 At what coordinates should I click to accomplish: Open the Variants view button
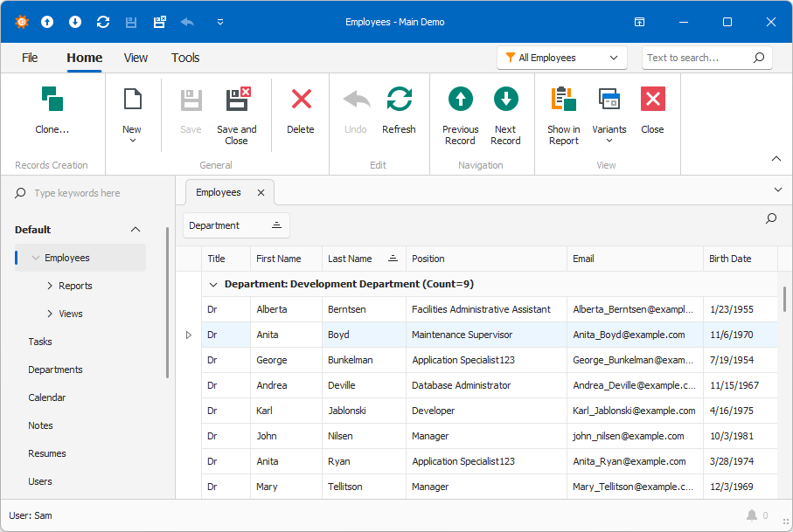tap(609, 115)
